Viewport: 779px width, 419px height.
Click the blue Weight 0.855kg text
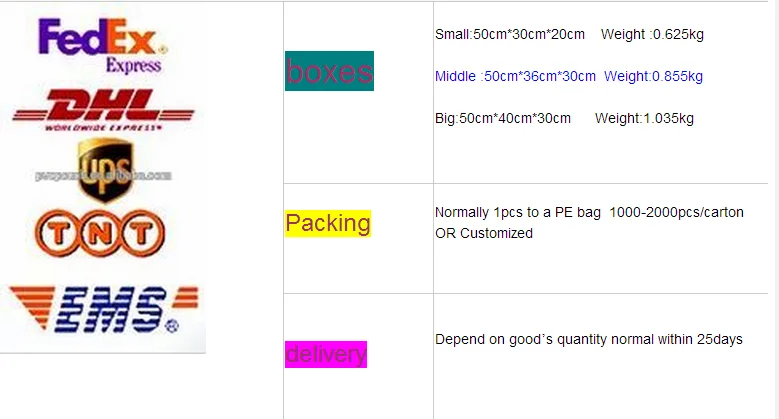click(653, 76)
